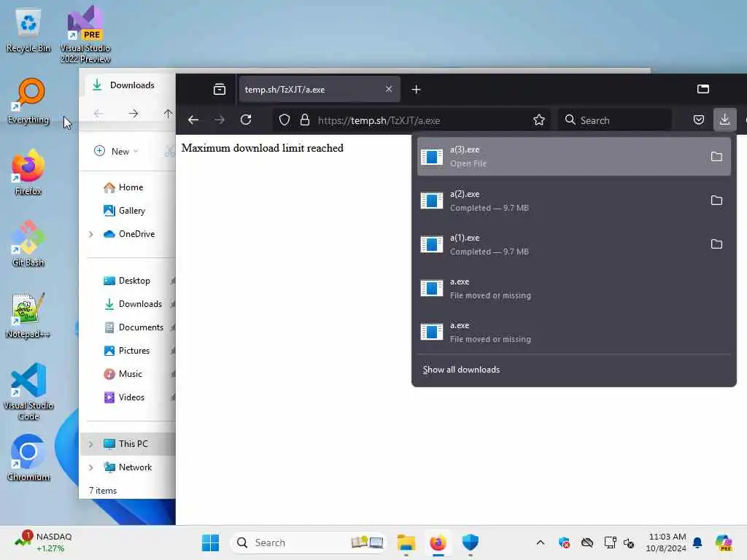Open Windows Security shield on taskbar
The height and width of the screenshot is (560, 747).
point(470,542)
